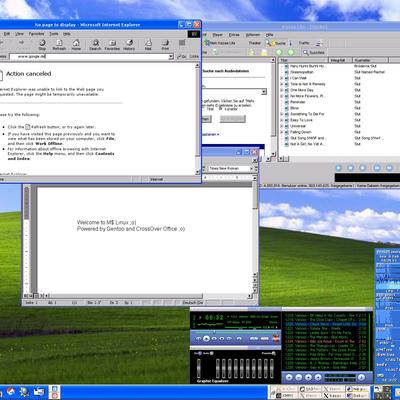400x400 pixels.
Task: Show History via Internet Explorer toolbar
Action: click(129, 45)
